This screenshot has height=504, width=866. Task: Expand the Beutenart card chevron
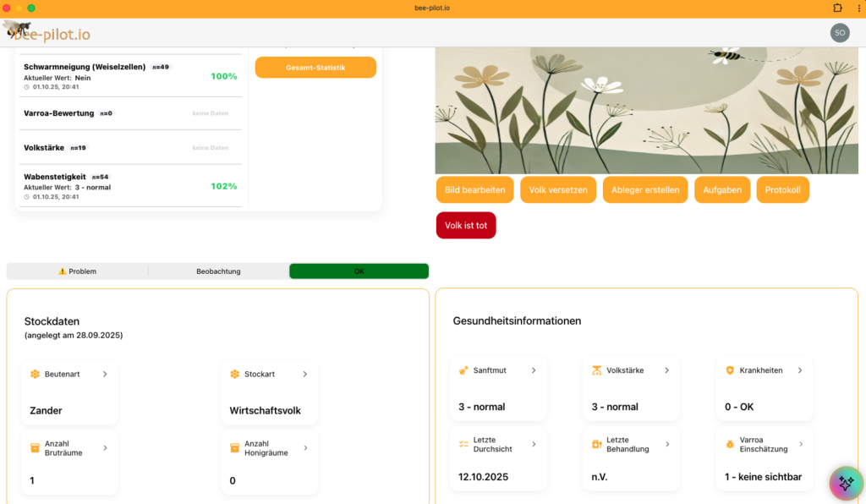coord(105,373)
